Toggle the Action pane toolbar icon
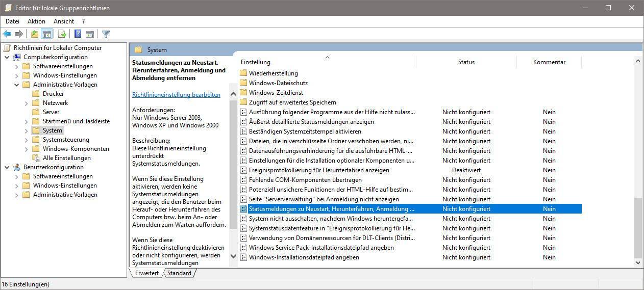 90,34
